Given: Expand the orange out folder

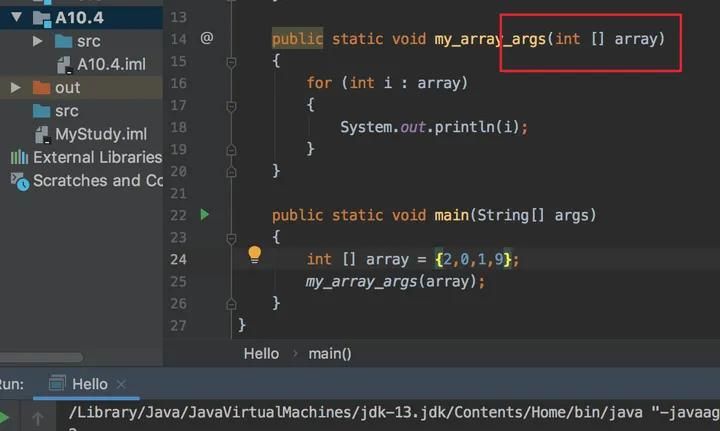Looking at the screenshot, I should click(16, 88).
